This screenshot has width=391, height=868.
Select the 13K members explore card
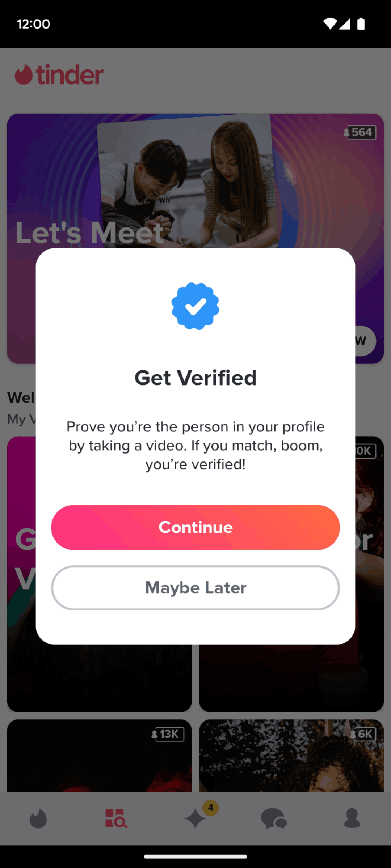coord(100,756)
